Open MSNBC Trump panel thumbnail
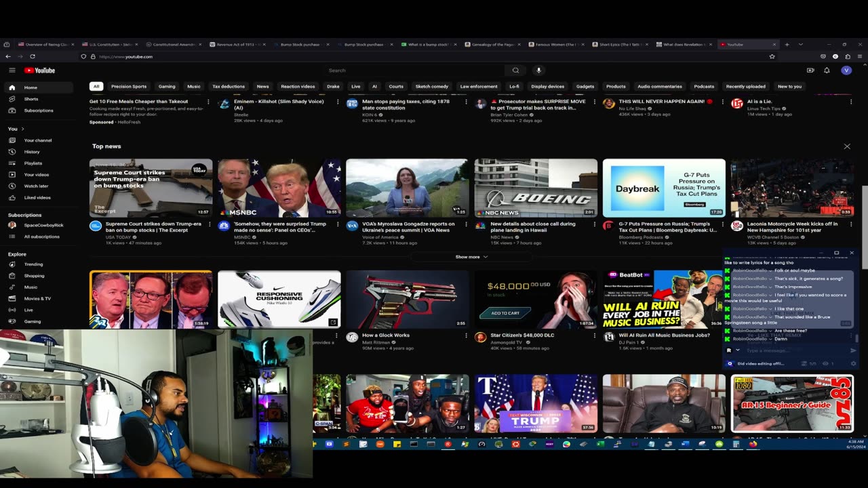This screenshot has width=868, height=488. pos(279,188)
